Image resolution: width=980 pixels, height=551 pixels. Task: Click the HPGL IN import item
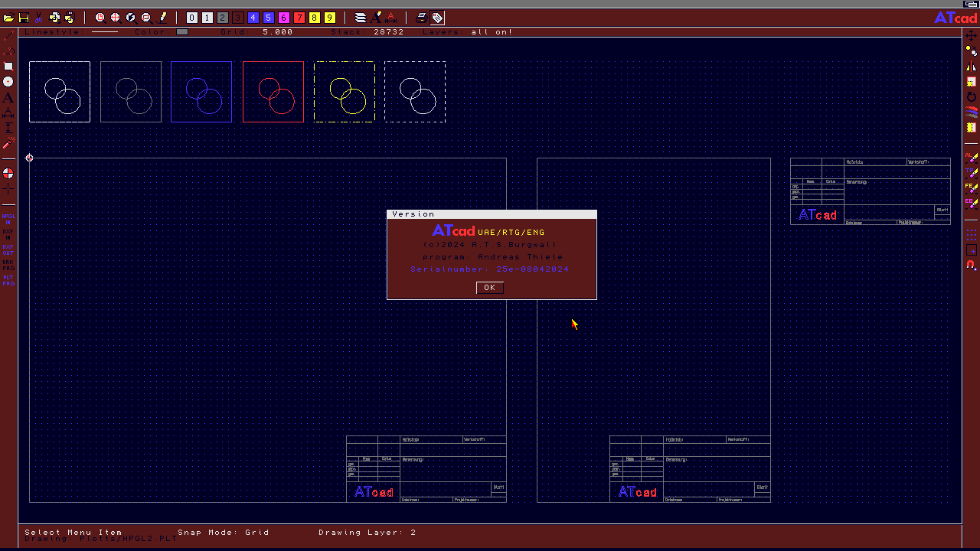click(x=8, y=219)
